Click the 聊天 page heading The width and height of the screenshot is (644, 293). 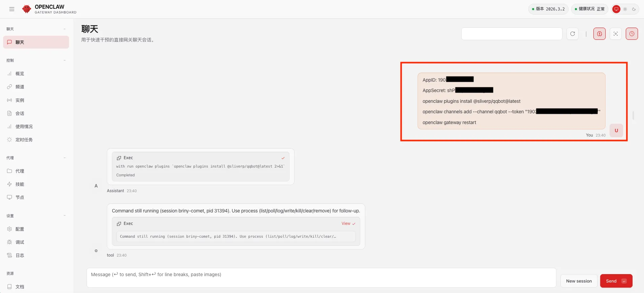click(90, 29)
